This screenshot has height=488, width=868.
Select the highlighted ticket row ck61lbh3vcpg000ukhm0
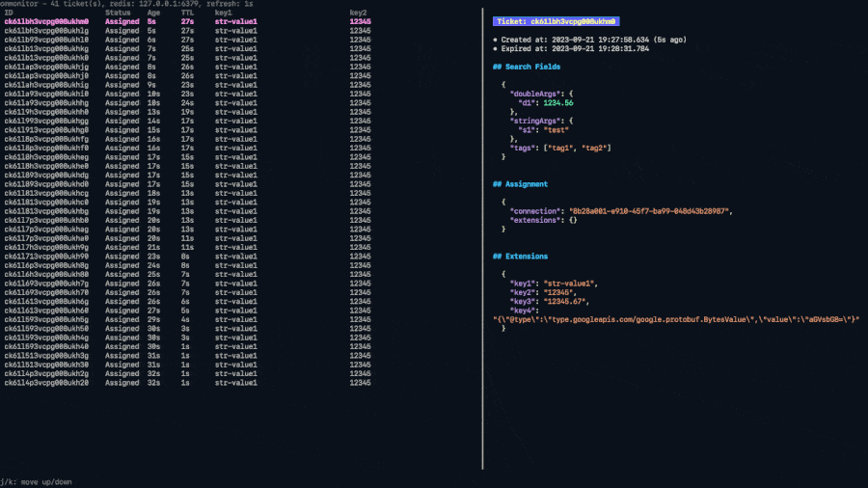point(188,21)
